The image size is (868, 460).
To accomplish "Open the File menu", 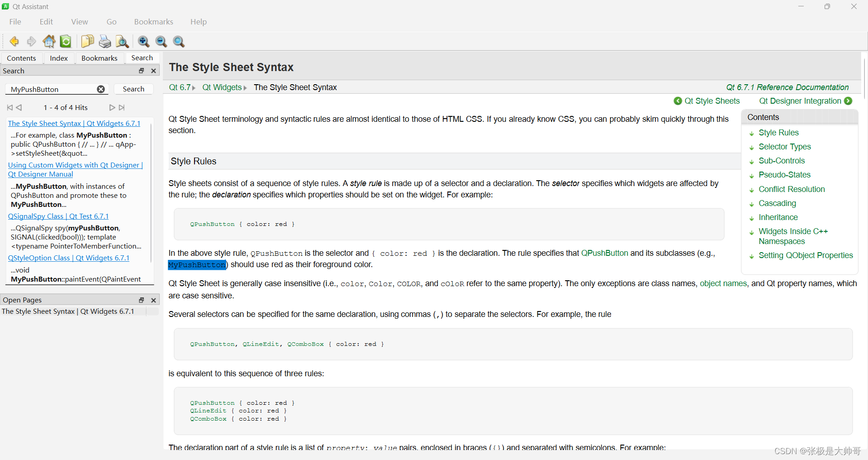I will [15, 22].
